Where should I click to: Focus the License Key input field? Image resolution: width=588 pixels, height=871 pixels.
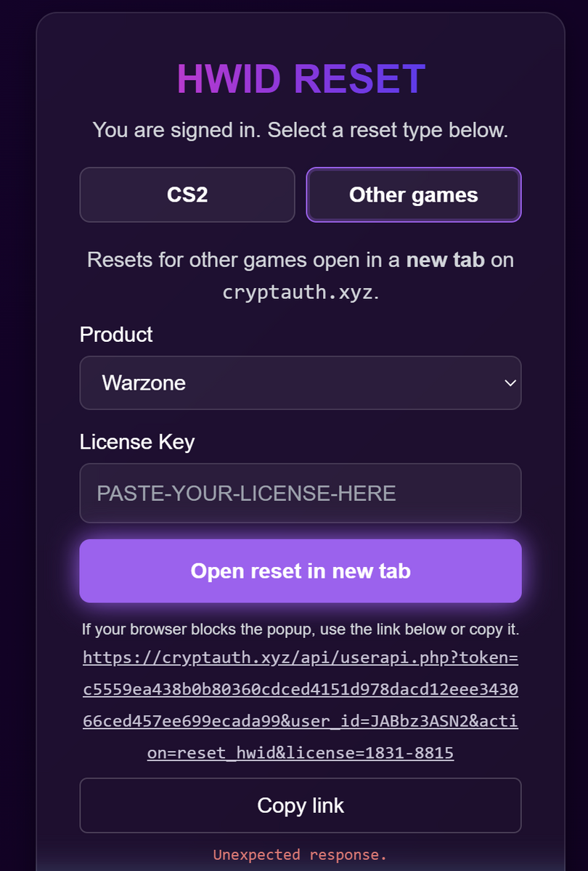300,494
